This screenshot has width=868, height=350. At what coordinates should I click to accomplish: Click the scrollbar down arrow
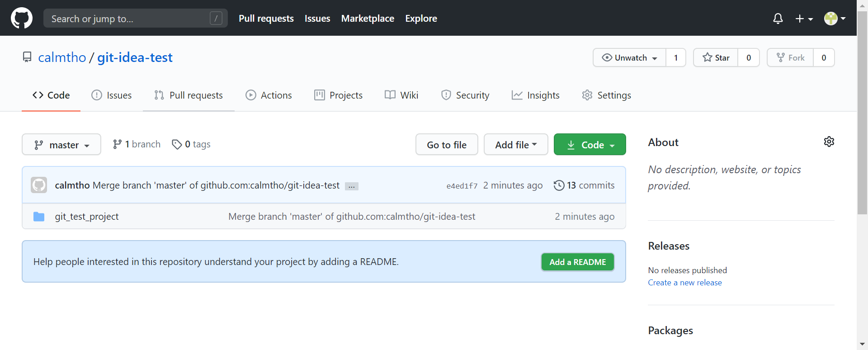click(x=863, y=345)
